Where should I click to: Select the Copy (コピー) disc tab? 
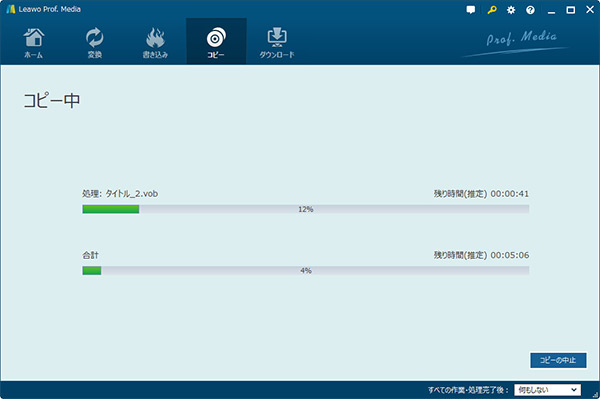216,41
